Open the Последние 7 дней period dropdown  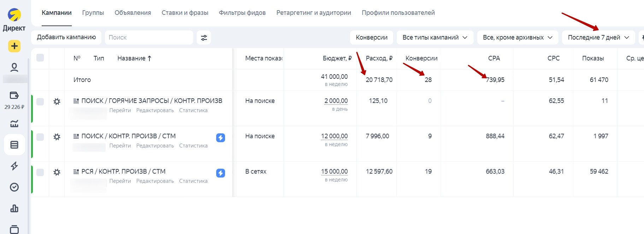pyautogui.click(x=598, y=37)
